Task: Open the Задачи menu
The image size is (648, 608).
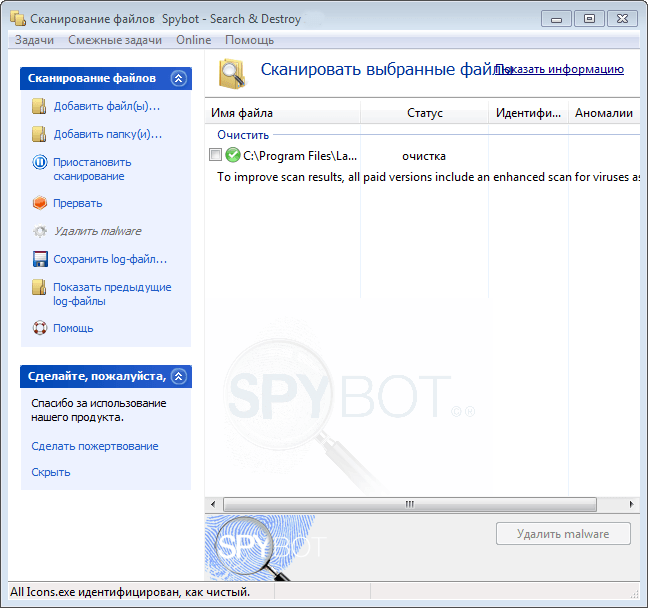Action: coord(34,40)
